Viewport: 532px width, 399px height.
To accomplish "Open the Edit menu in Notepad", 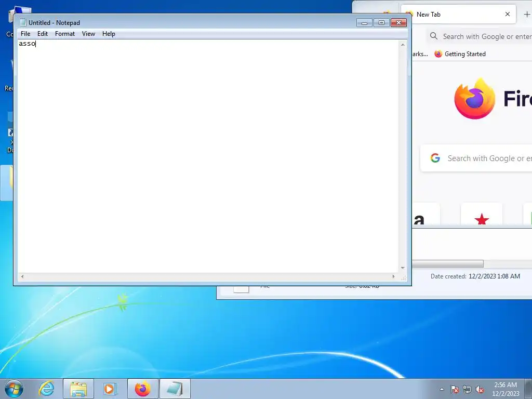I will click(43, 34).
